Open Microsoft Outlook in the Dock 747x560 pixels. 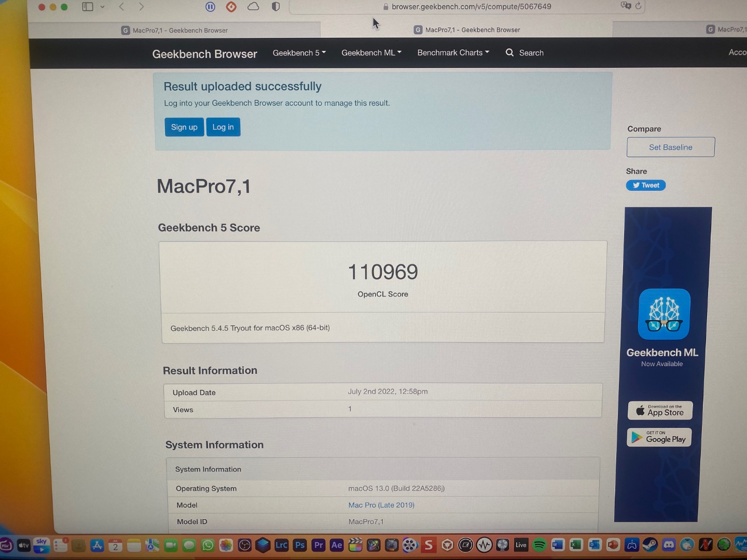point(594,545)
